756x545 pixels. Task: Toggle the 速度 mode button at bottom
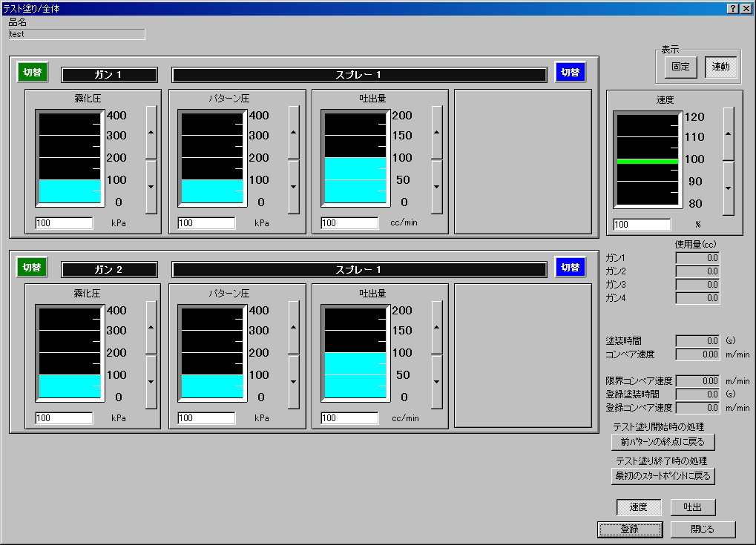click(x=638, y=507)
